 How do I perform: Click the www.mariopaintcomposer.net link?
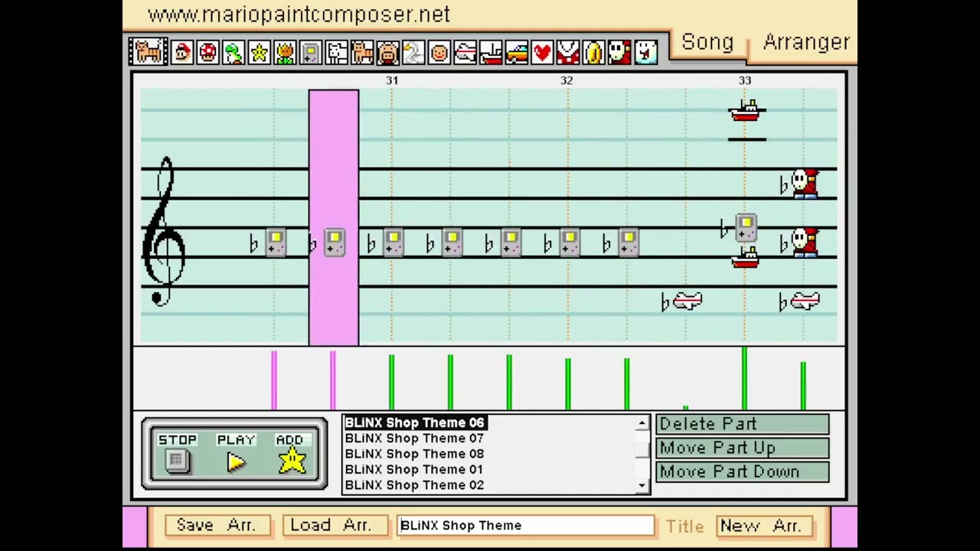(x=299, y=15)
